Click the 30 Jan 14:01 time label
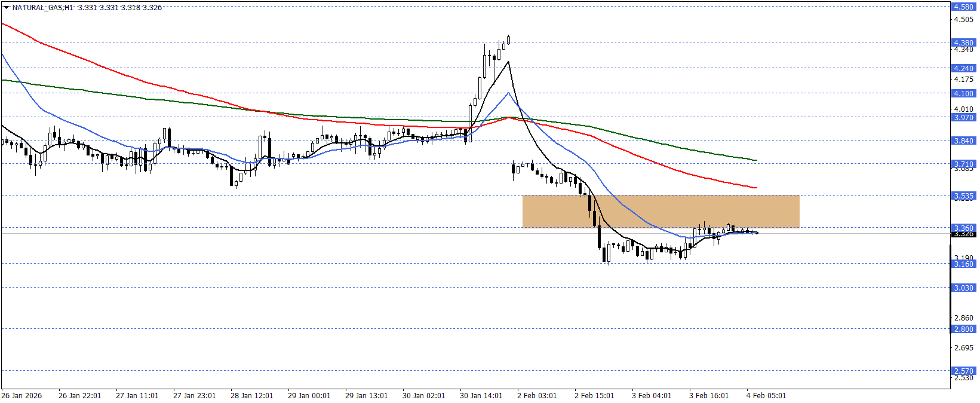The height and width of the screenshot is (403, 980). point(481,396)
